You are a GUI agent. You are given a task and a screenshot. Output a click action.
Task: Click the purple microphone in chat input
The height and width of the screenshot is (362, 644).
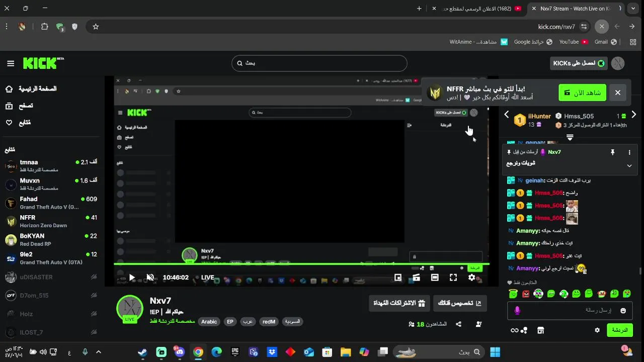coord(517,311)
